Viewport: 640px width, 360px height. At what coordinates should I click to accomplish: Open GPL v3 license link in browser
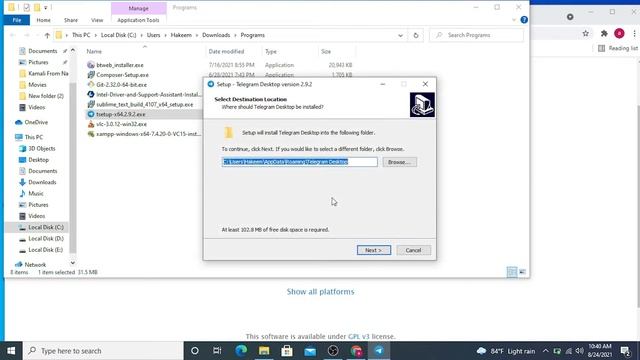pos(358,336)
